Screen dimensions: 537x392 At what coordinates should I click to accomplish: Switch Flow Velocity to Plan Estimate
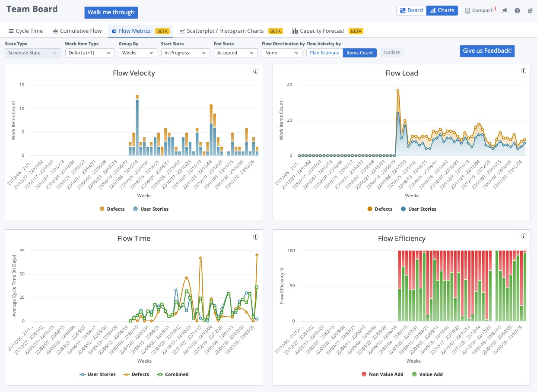(x=324, y=53)
